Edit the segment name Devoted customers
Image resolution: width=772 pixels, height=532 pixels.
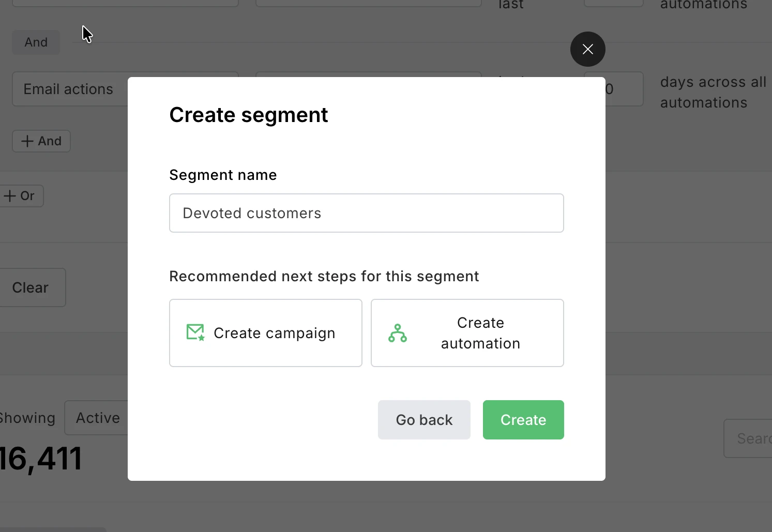pyautogui.click(x=366, y=213)
